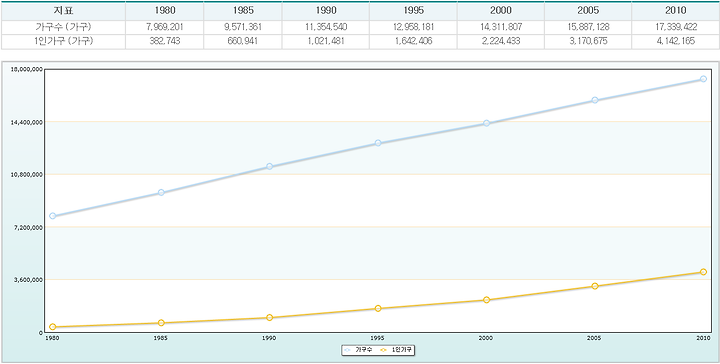Click the 지표 table header cell
This screenshot has height=364, width=720.
63,11
